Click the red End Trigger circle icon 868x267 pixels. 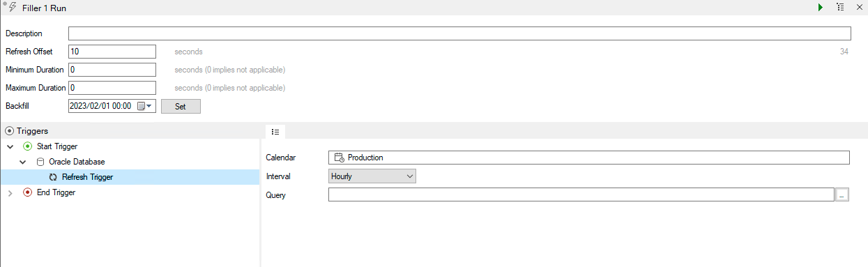tap(27, 192)
